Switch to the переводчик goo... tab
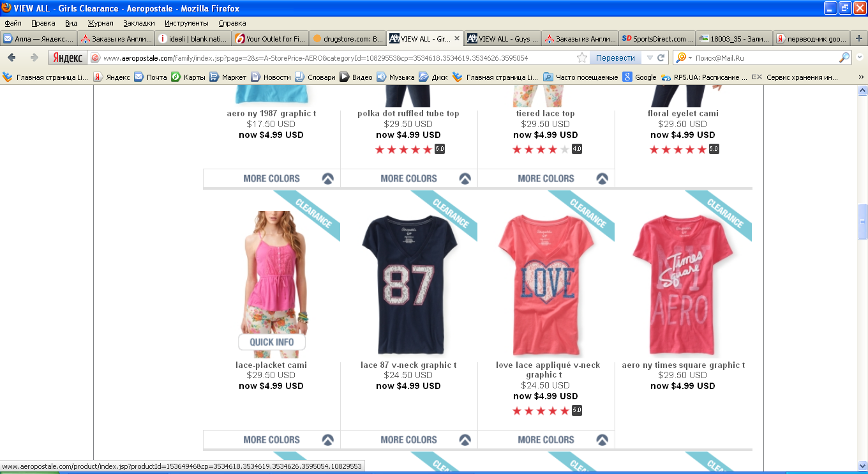 coord(811,38)
